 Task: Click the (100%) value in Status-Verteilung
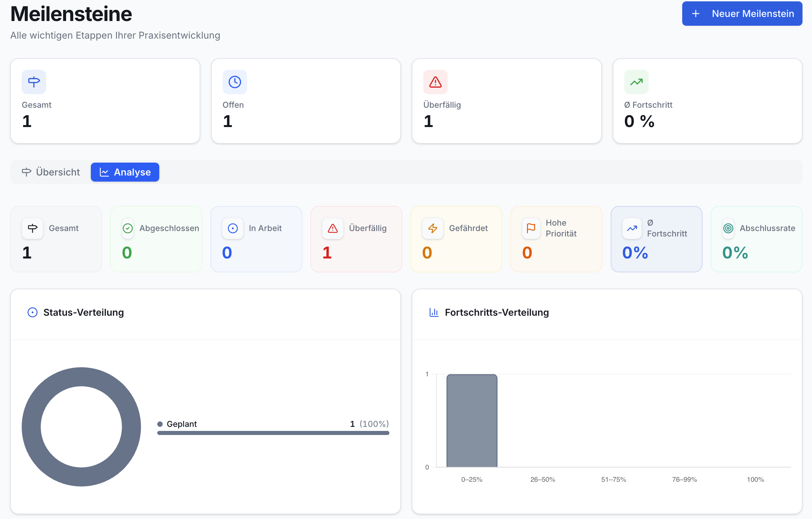374,424
